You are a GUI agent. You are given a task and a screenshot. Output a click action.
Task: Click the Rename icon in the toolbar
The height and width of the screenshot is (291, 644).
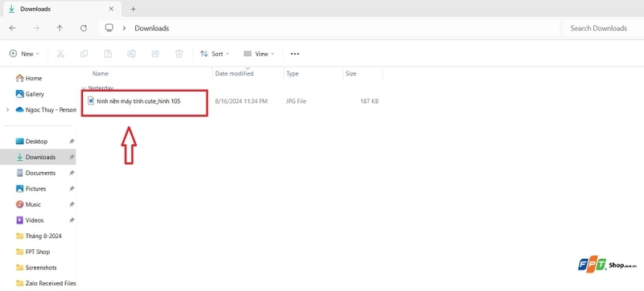click(x=131, y=54)
